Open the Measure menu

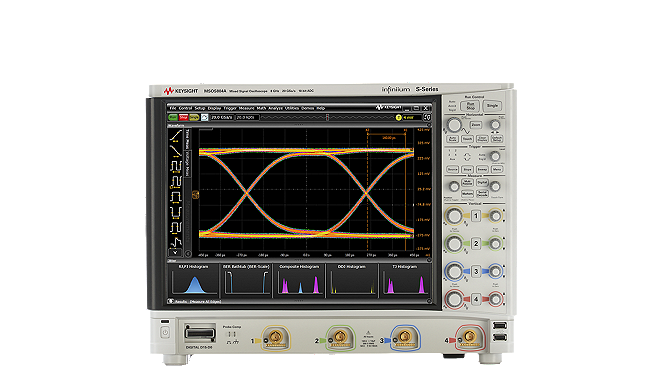coord(247,108)
